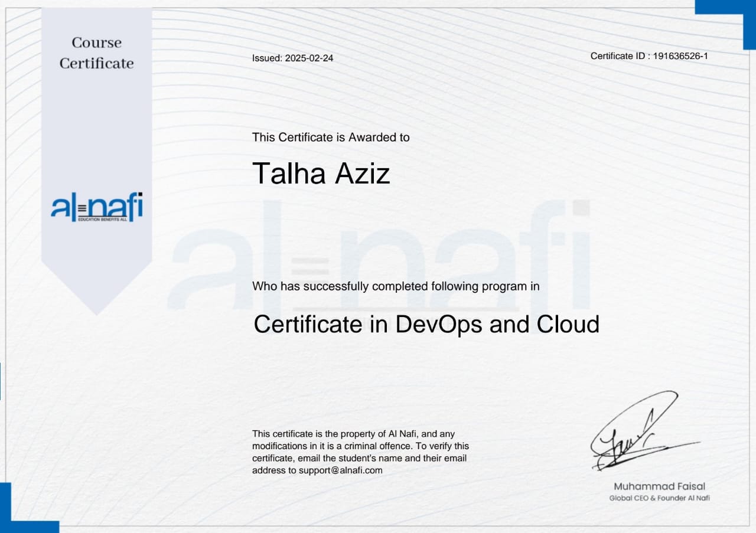Click 'Who has successfully completed following program in'
The width and height of the screenshot is (756, 533).
click(x=396, y=286)
